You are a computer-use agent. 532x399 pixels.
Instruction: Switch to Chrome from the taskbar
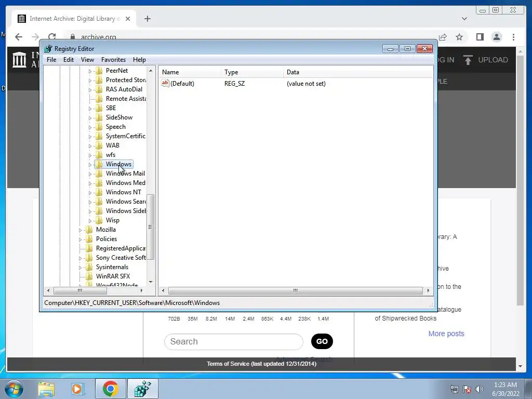(110, 389)
